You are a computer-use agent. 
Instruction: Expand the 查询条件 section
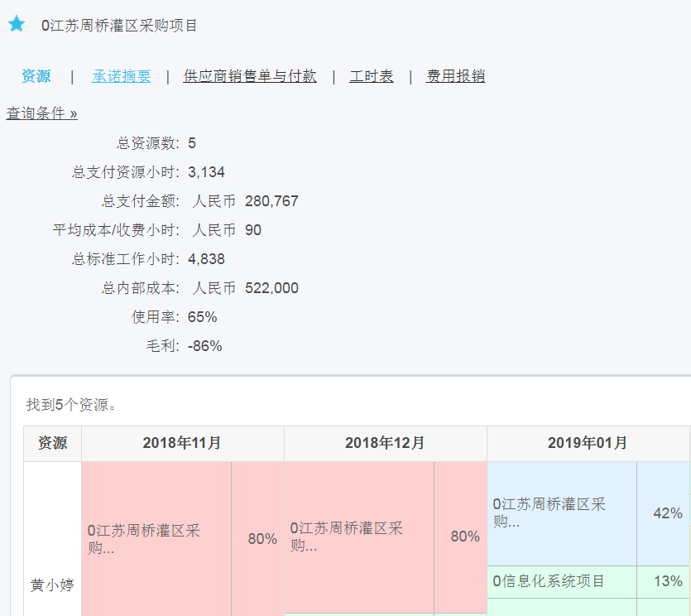[x=42, y=113]
